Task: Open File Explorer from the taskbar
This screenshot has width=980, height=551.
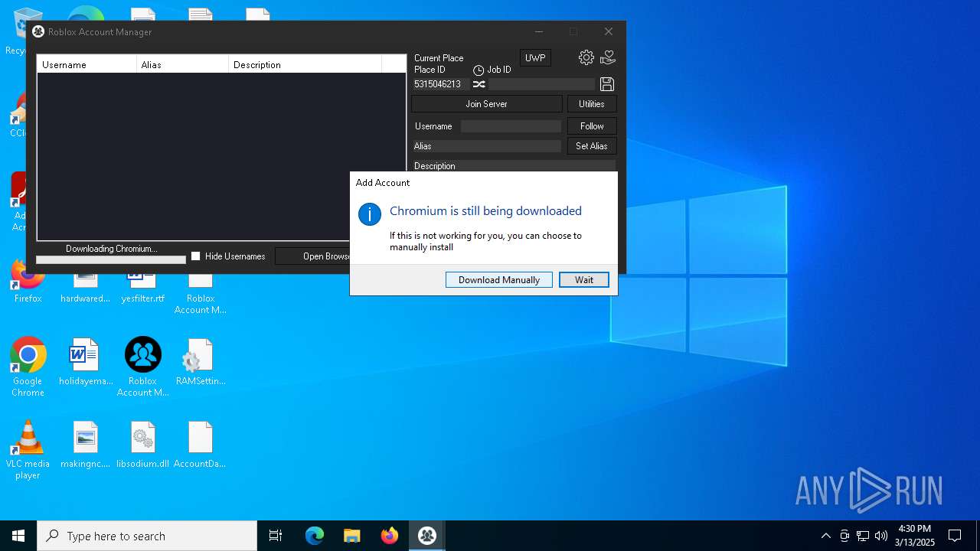Action: 352,536
